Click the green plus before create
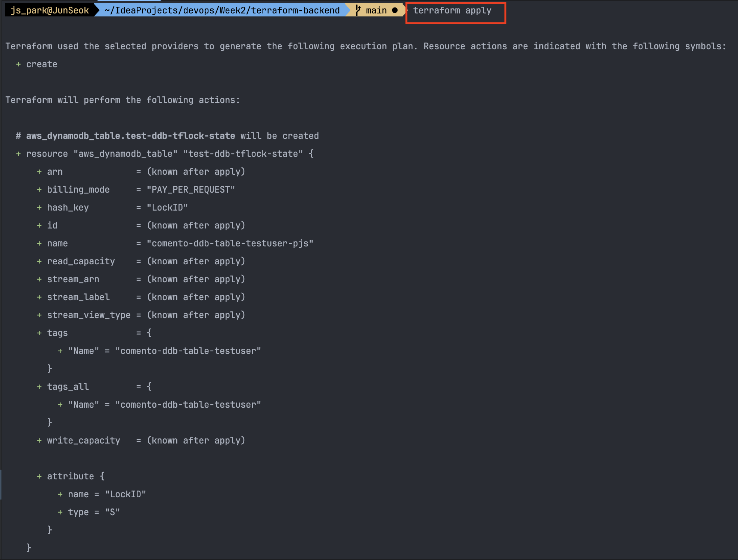Viewport: 738px width, 560px height. (x=18, y=64)
